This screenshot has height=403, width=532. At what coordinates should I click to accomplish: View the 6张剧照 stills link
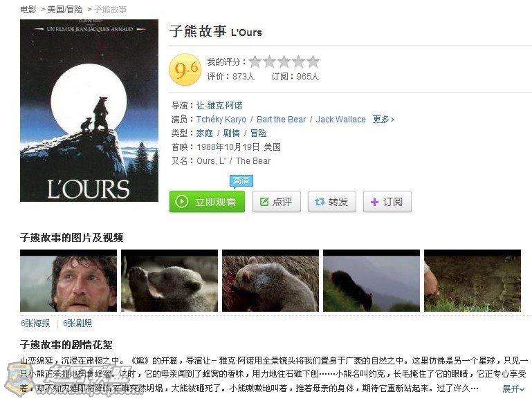click(77, 324)
